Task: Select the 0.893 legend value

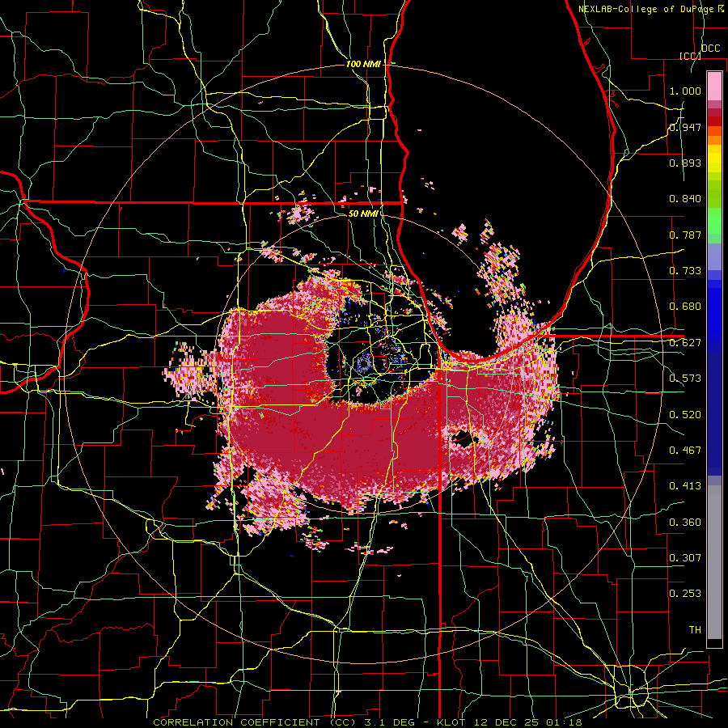Action: [x=685, y=163]
